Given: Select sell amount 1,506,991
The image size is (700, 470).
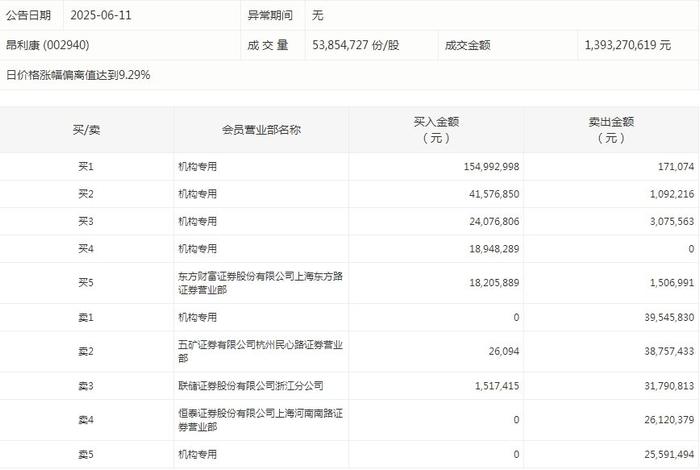Looking at the screenshot, I should pyautogui.click(x=672, y=283).
